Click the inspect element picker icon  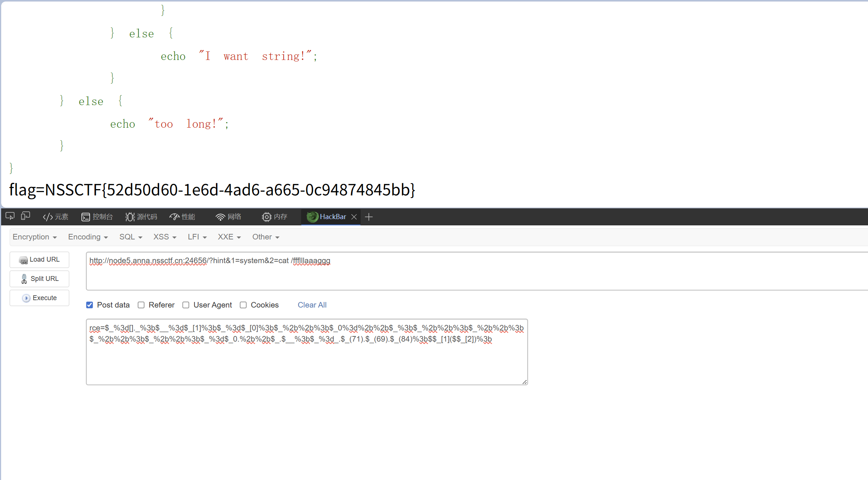click(10, 216)
